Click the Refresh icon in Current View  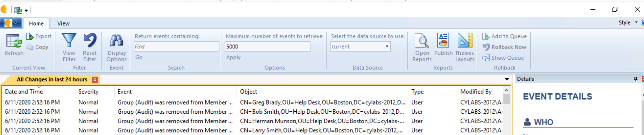[x=14, y=41]
